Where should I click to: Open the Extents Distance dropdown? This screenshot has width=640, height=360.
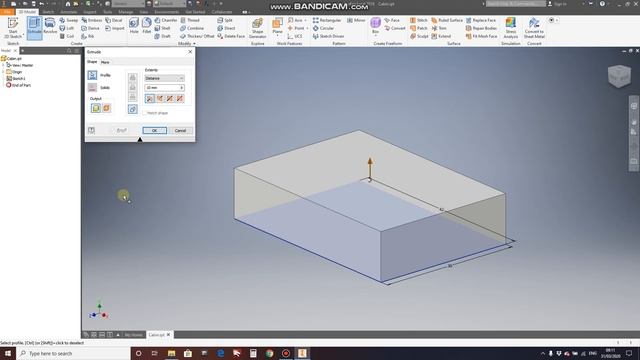click(x=164, y=78)
